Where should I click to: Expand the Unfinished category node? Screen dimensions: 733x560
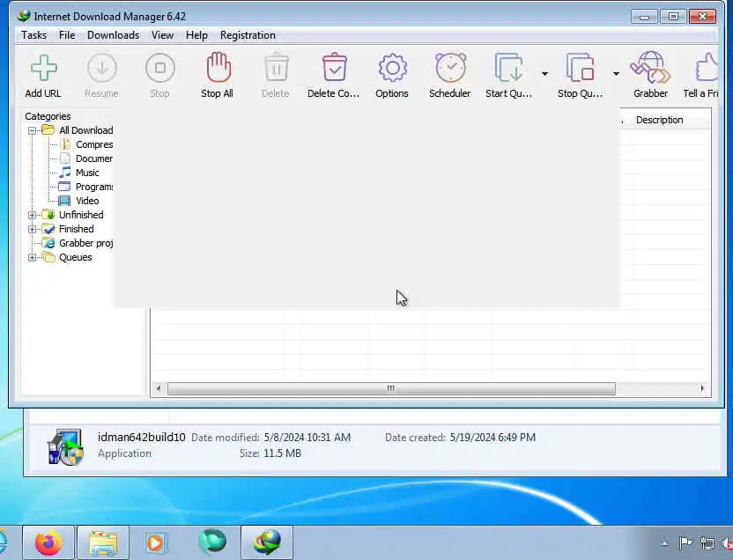pos(32,216)
